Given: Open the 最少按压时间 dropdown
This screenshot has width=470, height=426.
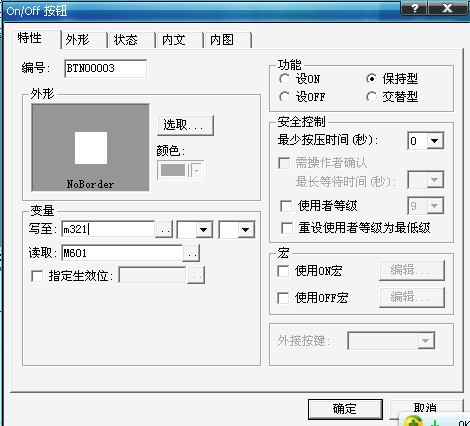Looking at the screenshot, I should click(434, 141).
